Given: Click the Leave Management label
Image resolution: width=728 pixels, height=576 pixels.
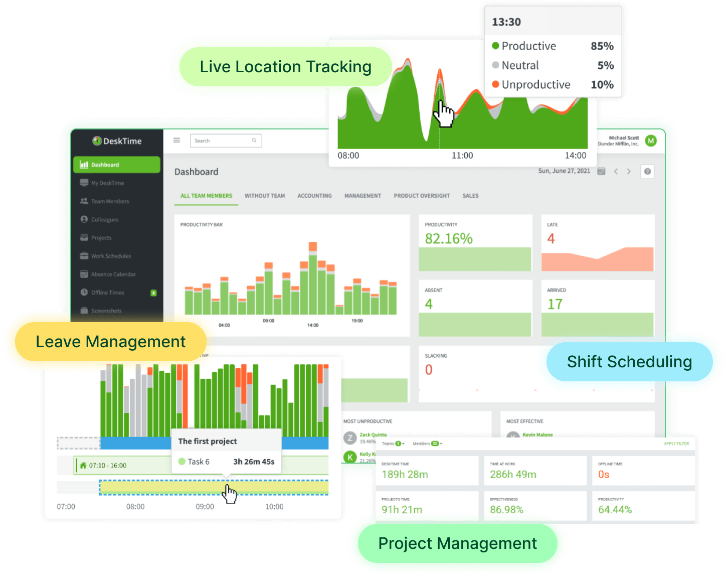Looking at the screenshot, I should click(x=111, y=342).
